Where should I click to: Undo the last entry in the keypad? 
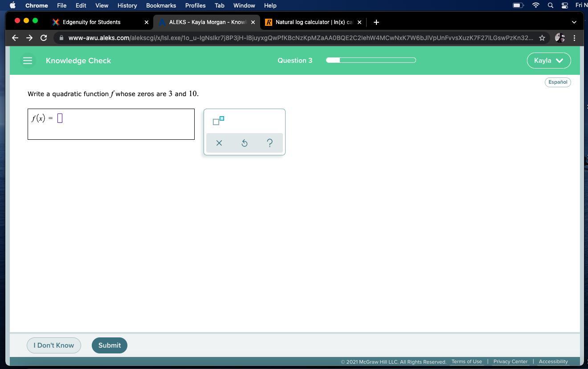coord(244,143)
